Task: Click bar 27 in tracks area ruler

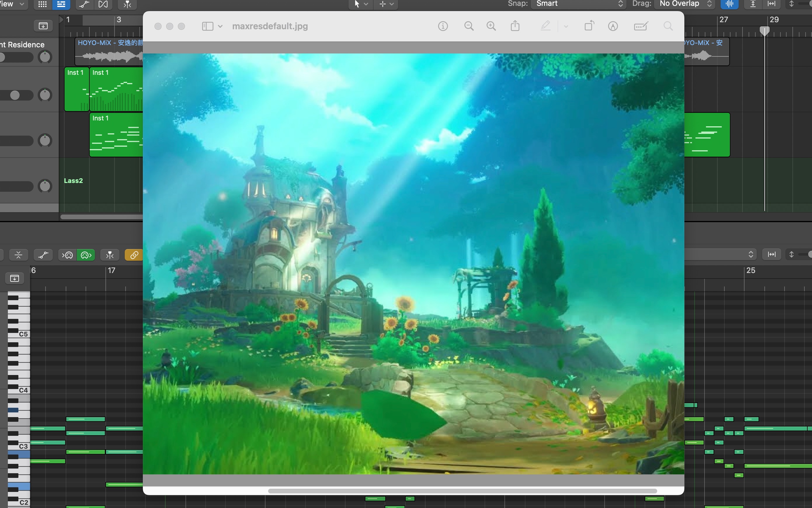Action: [724, 20]
